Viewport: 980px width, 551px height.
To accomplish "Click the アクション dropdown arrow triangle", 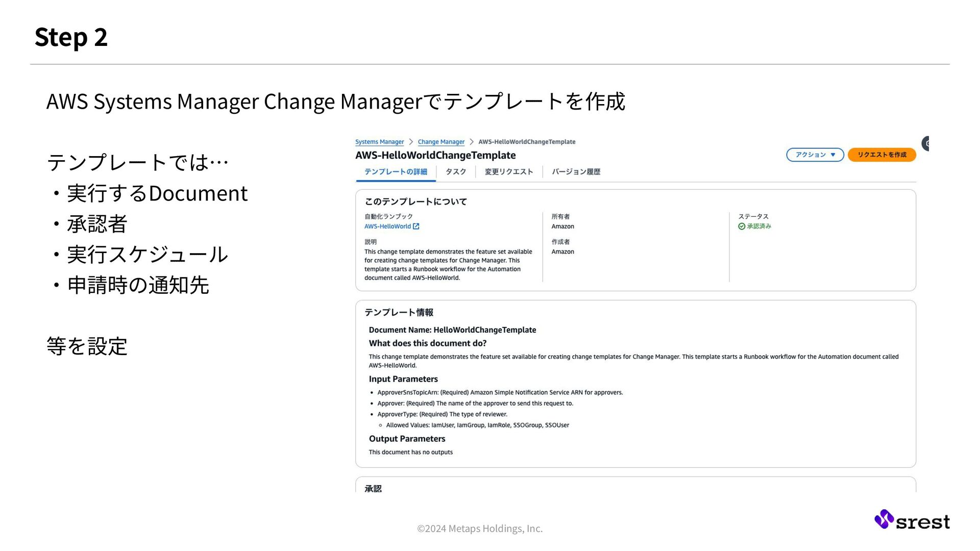I will pos(833,155).
